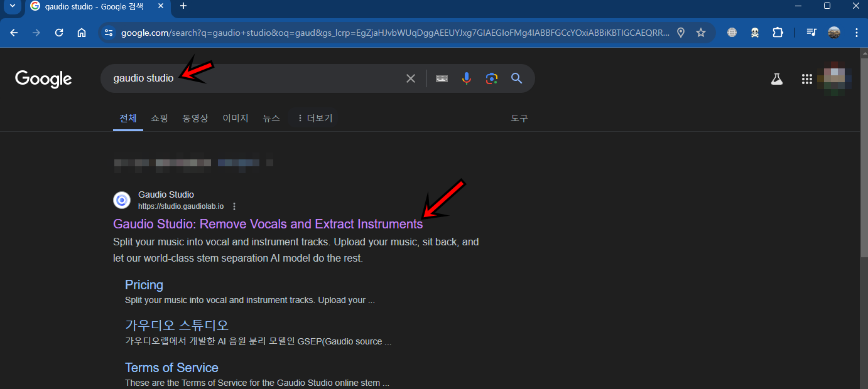
Task: Open the browser home page
Action: click(x=82, y=33)
